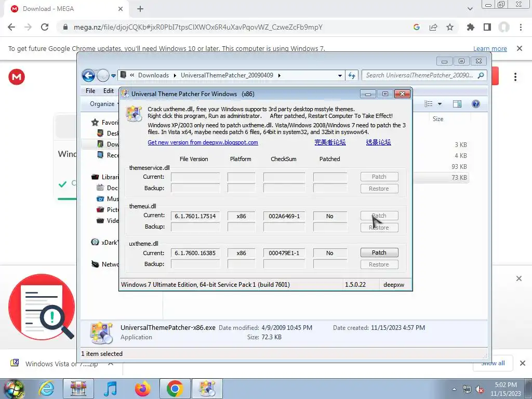Open the Edit menu in Explorer
Screen dimensions: 532x399
(108, 91)
